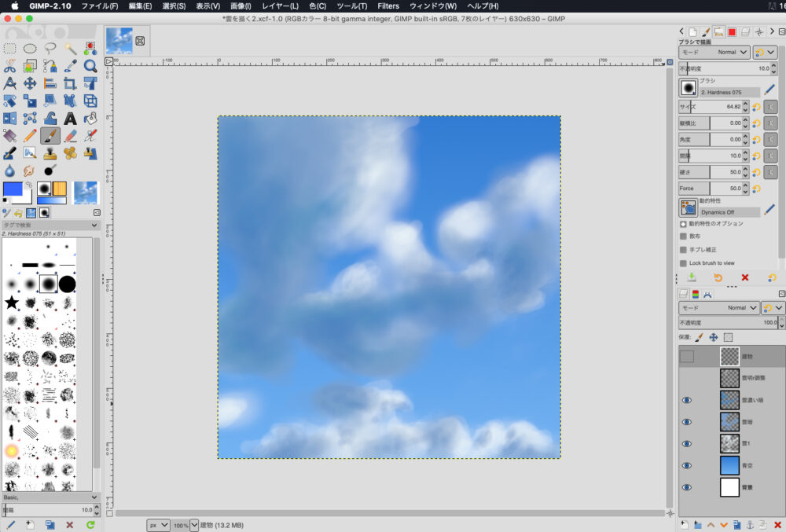Choose the Move tool

(x=30, y=83)
